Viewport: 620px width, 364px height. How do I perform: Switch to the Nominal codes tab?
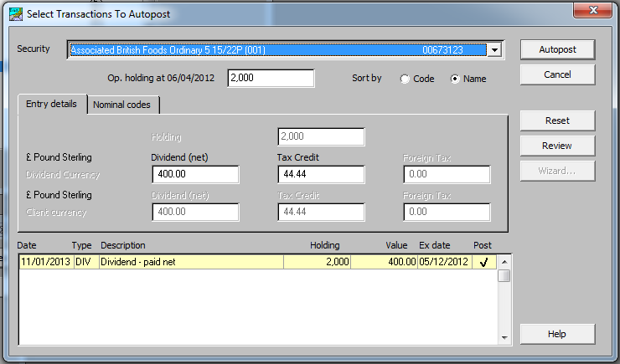click(x=122, y=105)
